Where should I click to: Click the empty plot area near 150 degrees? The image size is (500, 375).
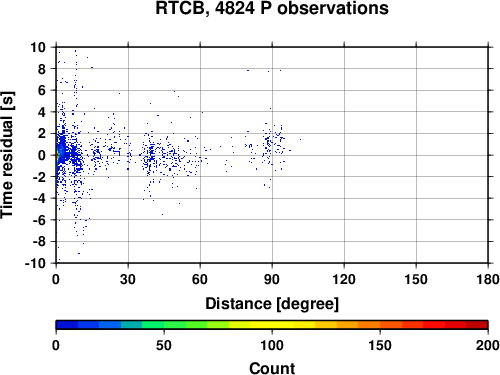pyautogui.click(x=416, y=155)
